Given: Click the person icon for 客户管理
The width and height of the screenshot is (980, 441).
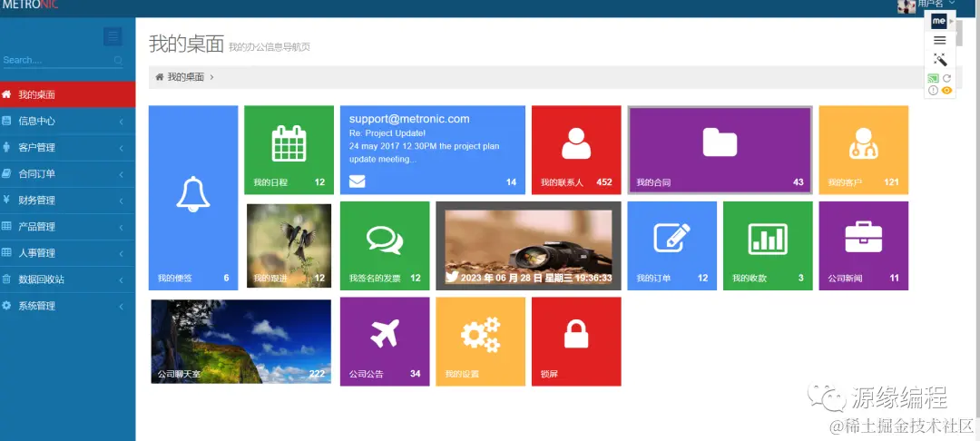Looking at the screenshot, I should coord(6,147).
